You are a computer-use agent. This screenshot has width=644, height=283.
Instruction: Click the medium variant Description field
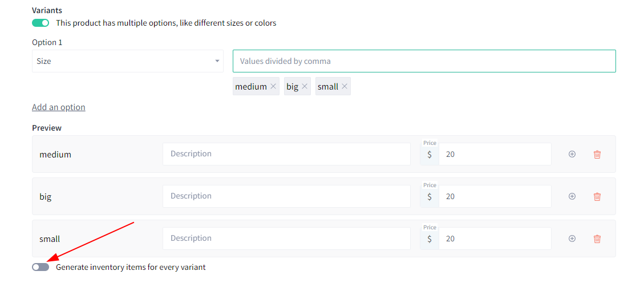pyautogui.click(x=287, y=154)
